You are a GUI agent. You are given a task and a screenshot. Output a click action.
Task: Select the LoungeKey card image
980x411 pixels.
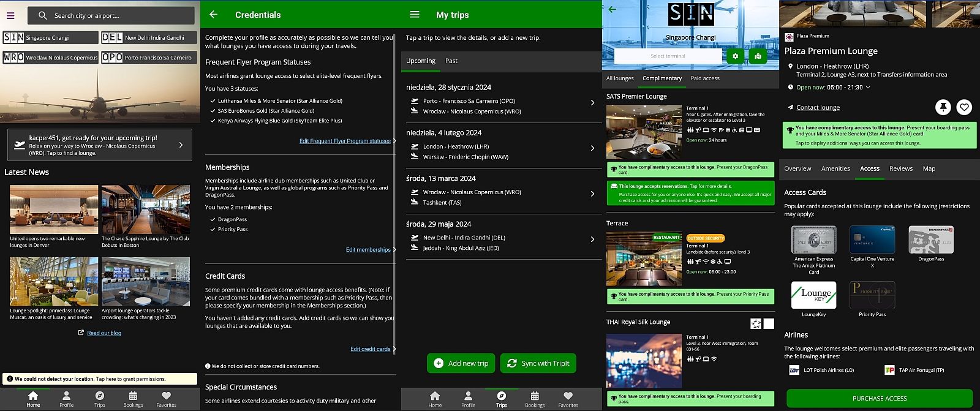pos(813,295)
